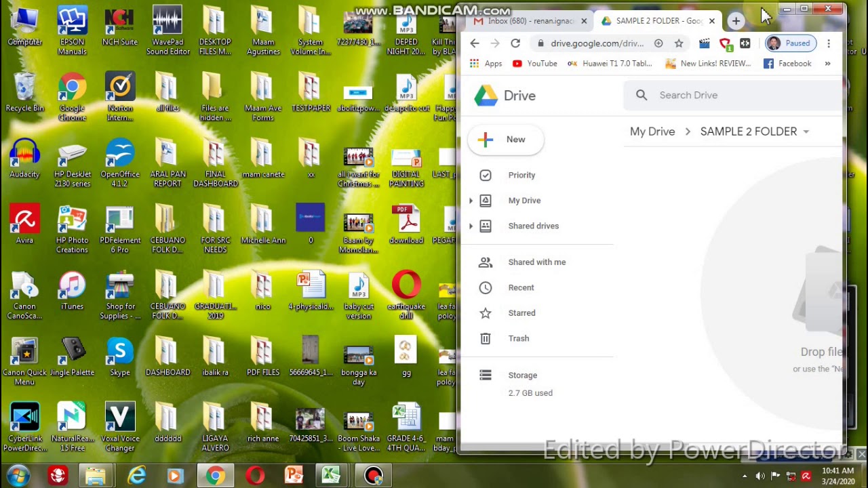Click the taskbar clock
The width and height of the screenshot is (868, 488).
coord(837,476)
